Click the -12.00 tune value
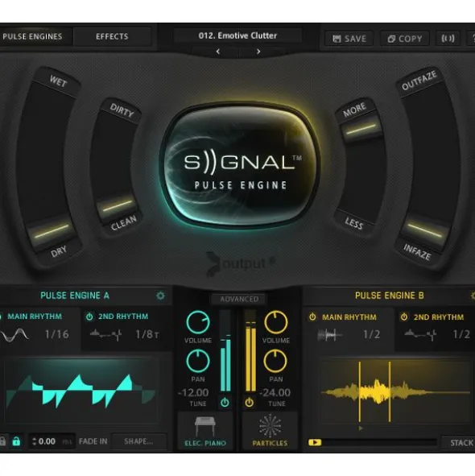 (194, 392)
